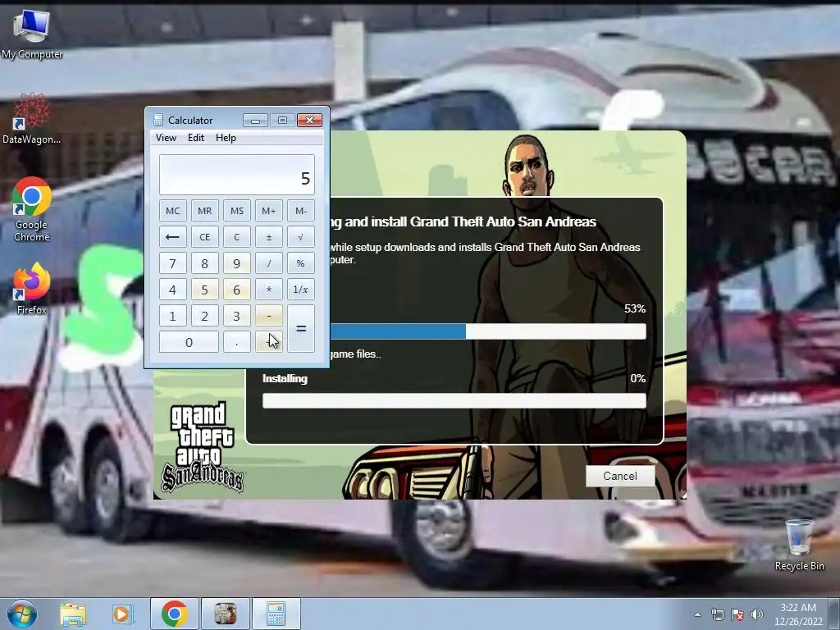Open the volume speaker tray icon

(756, 614)
